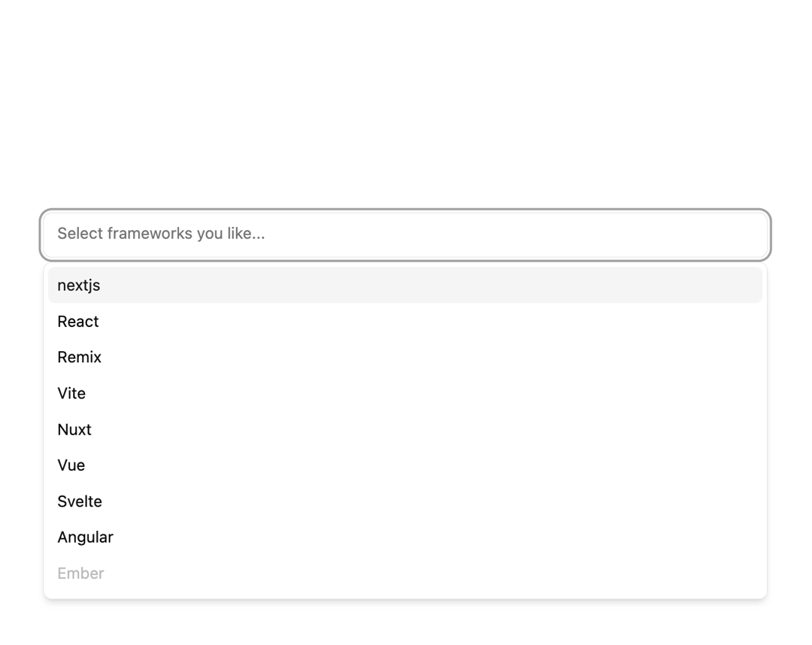The height and width of the screenshot is (645, 812).
Task: Focus the "Select frameworks you like..." input
Action: pos(405,235)
